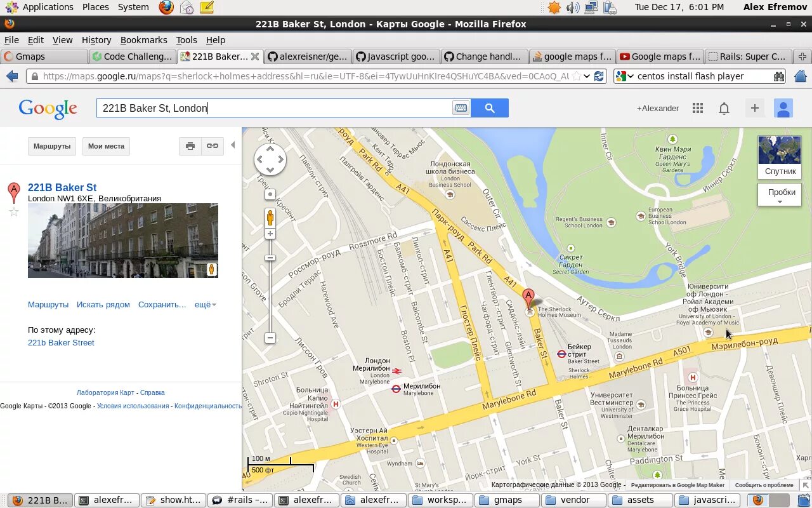
Task: Collapse the left panel with the arrow
Action: click(x=233, y=145)
